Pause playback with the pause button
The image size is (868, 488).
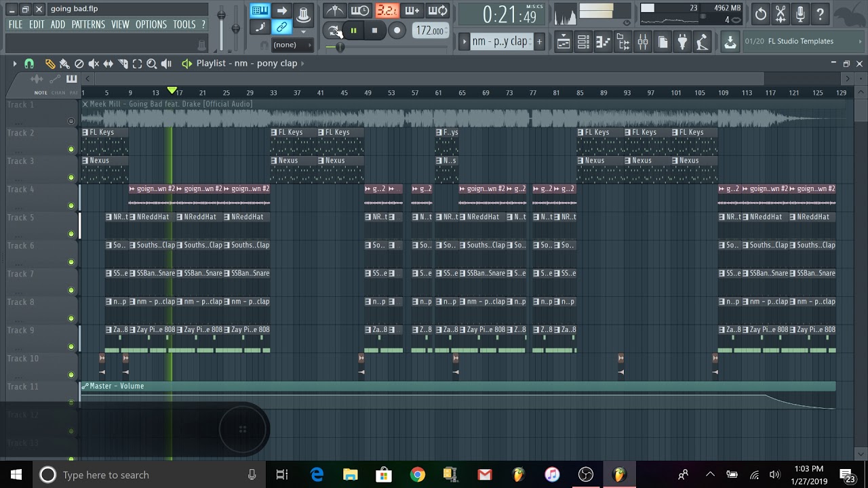click(x=353, y=30)
